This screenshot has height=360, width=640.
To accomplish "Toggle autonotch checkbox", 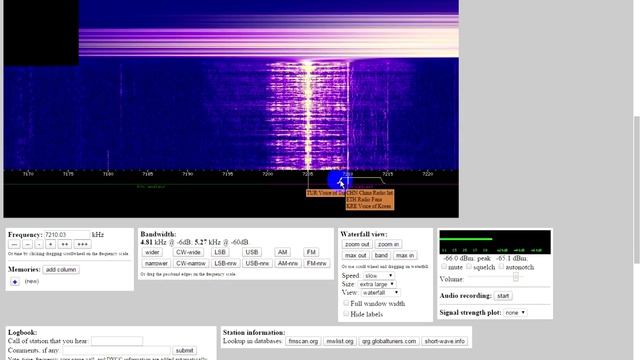I will [501, 267].
